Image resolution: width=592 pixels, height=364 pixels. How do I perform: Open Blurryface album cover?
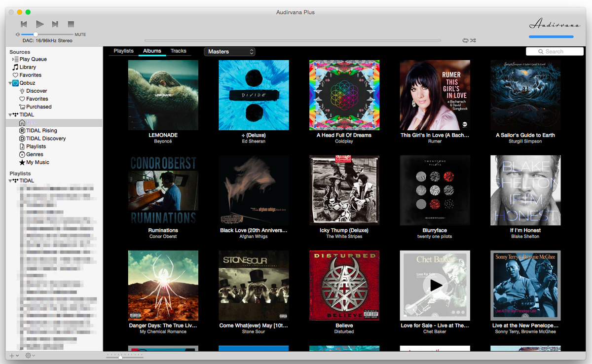click(435, 190)
